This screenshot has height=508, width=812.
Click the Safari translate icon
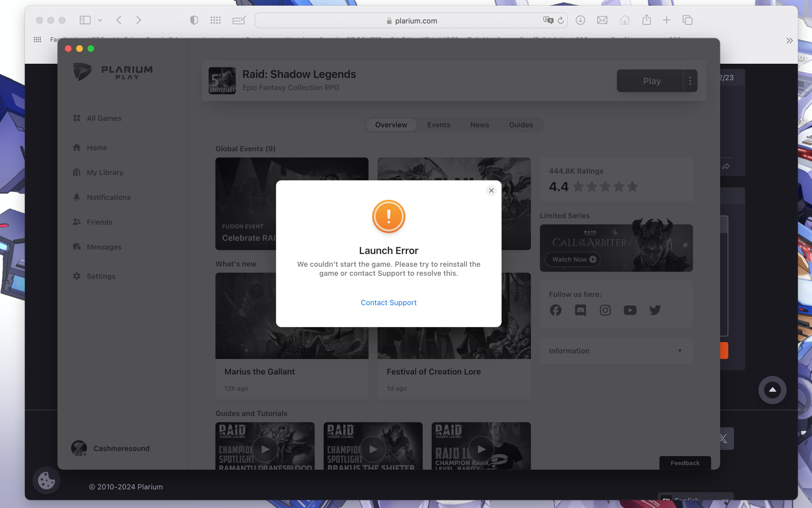coord(548,20)
